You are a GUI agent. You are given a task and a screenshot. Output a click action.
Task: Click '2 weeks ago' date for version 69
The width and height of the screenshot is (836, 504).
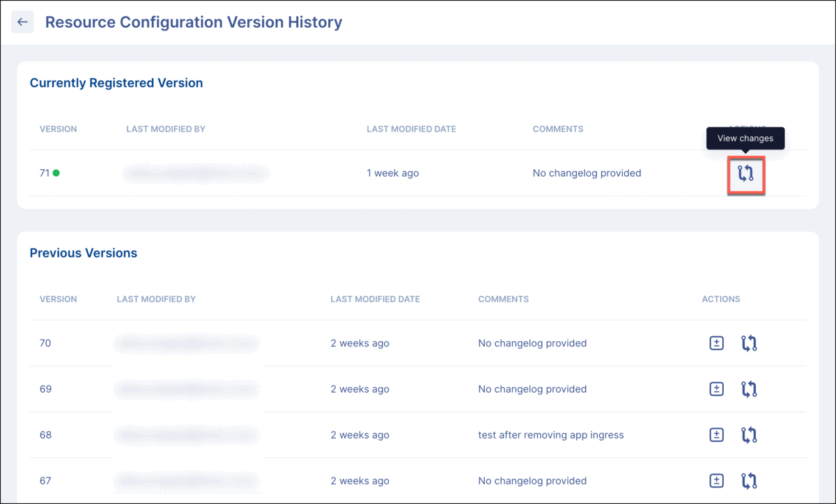pyautogui.click(x=359, y=389)
